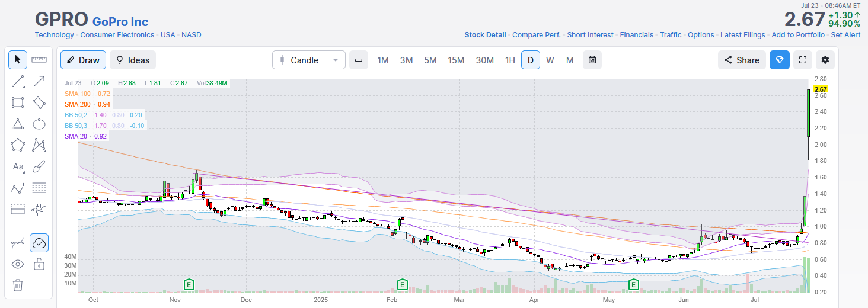
Task: Open the Candle chart type dropdown
Action: pos(309,60)
